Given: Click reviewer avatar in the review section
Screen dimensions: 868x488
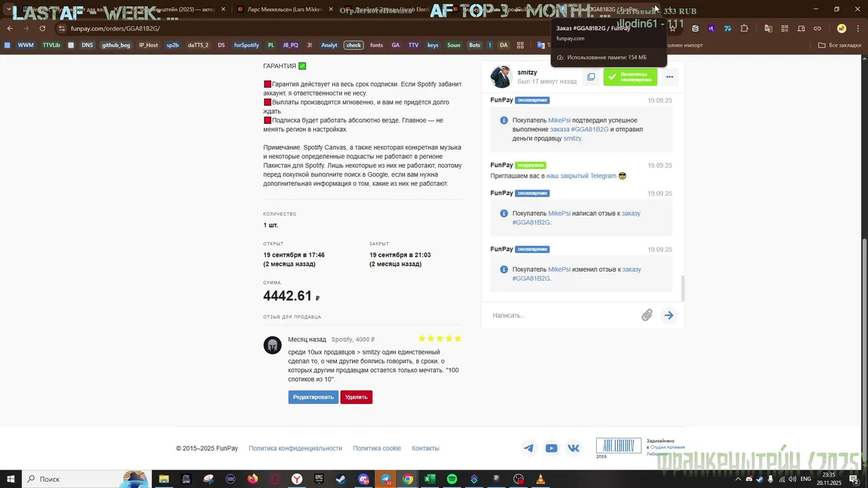Looking at the screenshot, I should 273,345.
